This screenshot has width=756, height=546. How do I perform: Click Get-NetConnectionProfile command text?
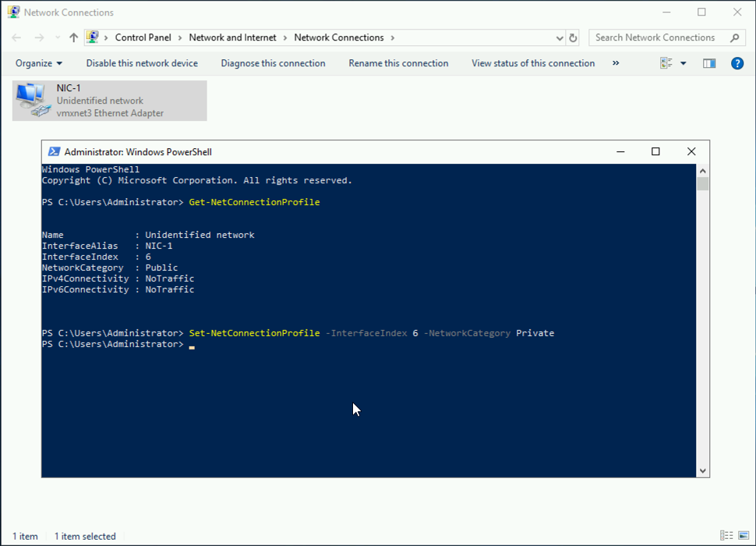pyautogui.click(x=254, y=202)
